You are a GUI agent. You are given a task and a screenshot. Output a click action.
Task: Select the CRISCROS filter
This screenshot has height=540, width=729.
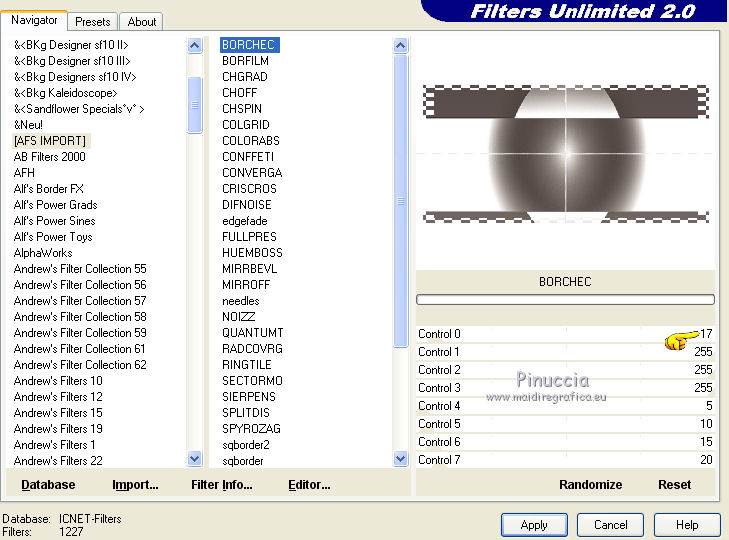pos(249,189)
